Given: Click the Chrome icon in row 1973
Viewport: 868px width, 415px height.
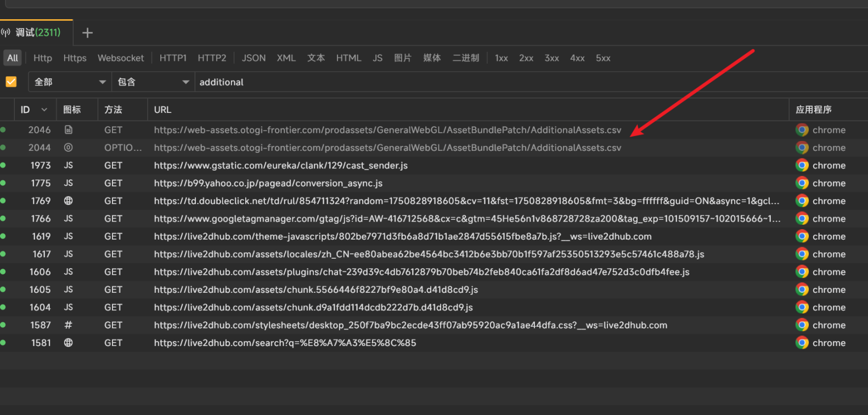Looking at the screenshot, I should pyautogui.click(x=802, y=165).
